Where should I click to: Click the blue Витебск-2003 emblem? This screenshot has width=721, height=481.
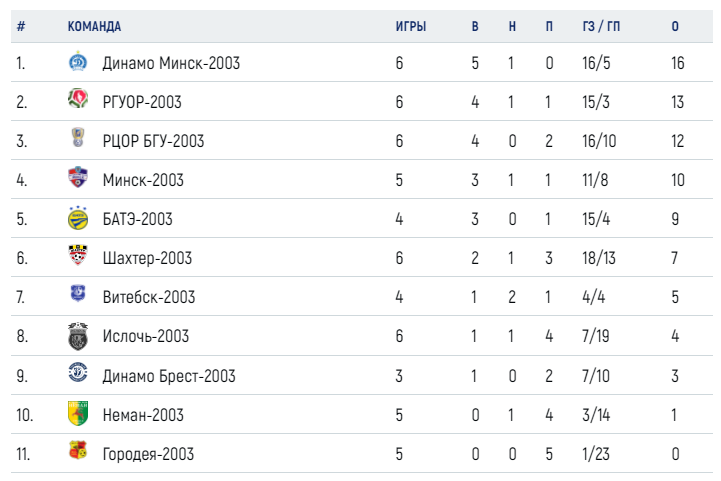tap(78, 293)
